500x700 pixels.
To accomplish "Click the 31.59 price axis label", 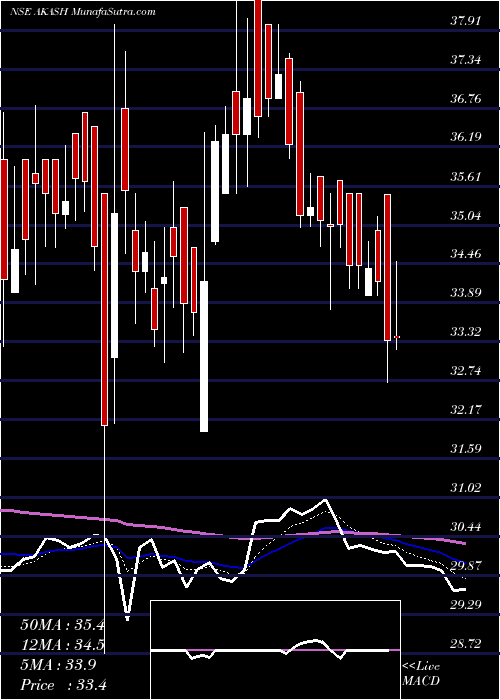I will click(x=466, y=448).
